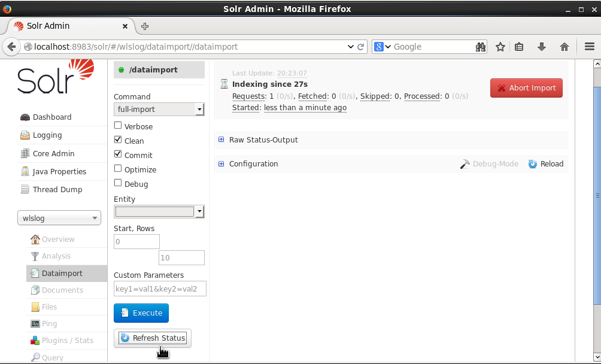Click Refresh Status button

(152, 338)
